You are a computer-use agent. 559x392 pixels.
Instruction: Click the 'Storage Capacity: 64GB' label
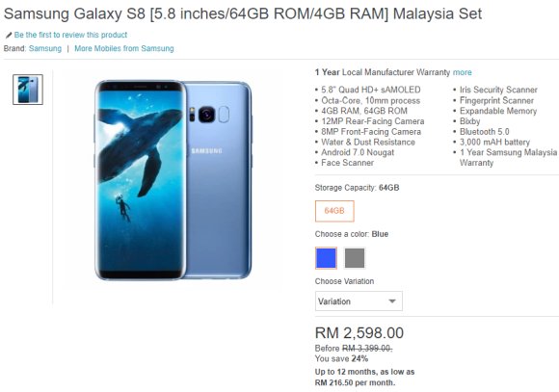[357, 188]
